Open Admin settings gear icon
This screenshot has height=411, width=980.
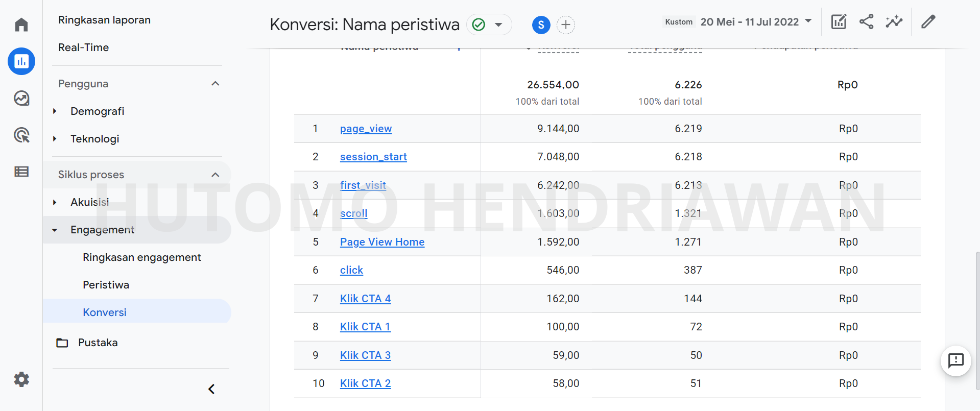coord(21,379)
